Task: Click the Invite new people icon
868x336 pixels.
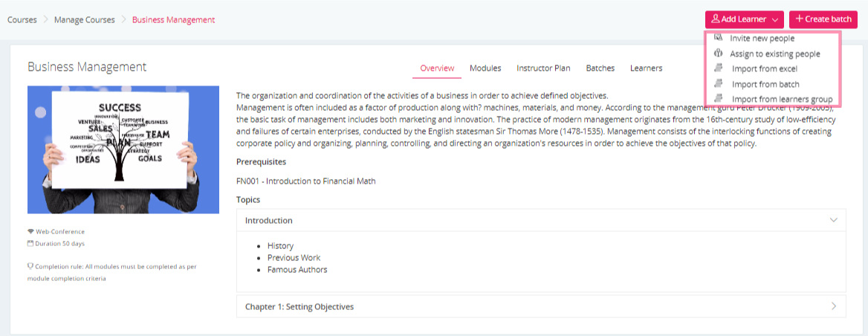Action: pyautogui.click(x=718, y=37)
